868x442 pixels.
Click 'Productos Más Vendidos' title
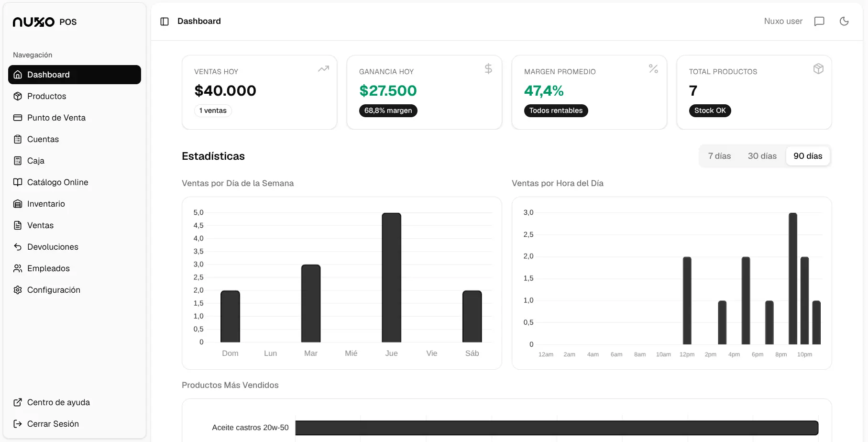(230, 385)
